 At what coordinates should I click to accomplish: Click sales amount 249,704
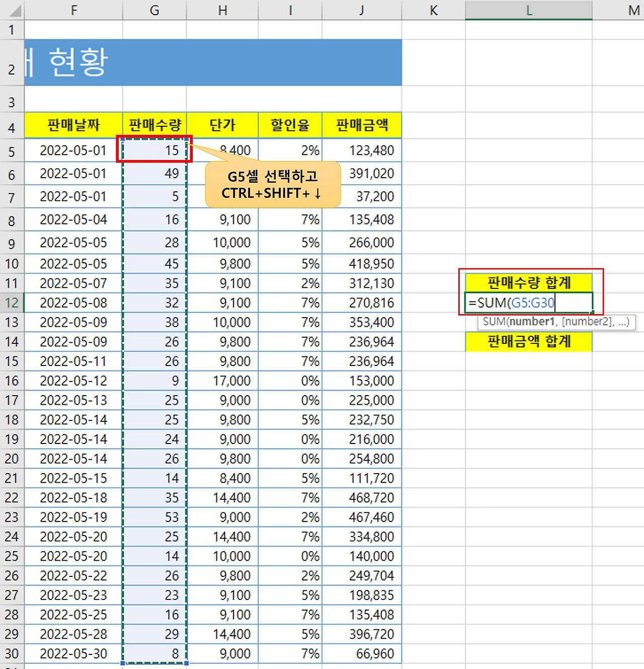(362, 575)
